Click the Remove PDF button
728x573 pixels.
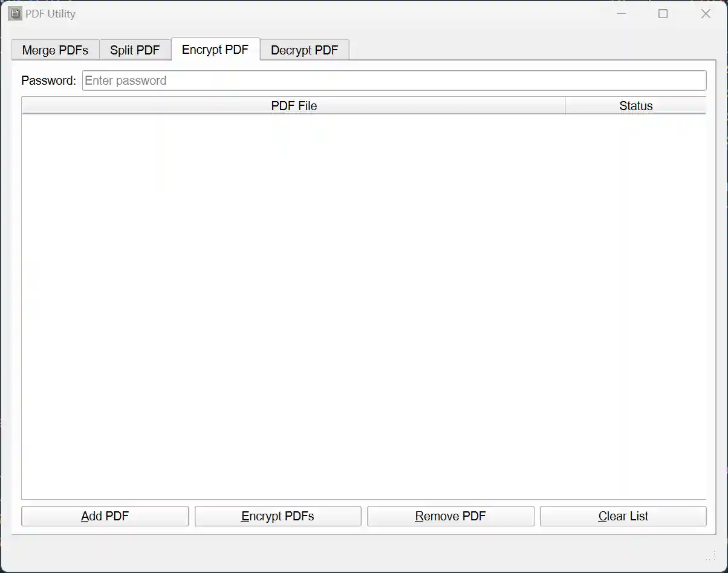click(x=450, y=516)
